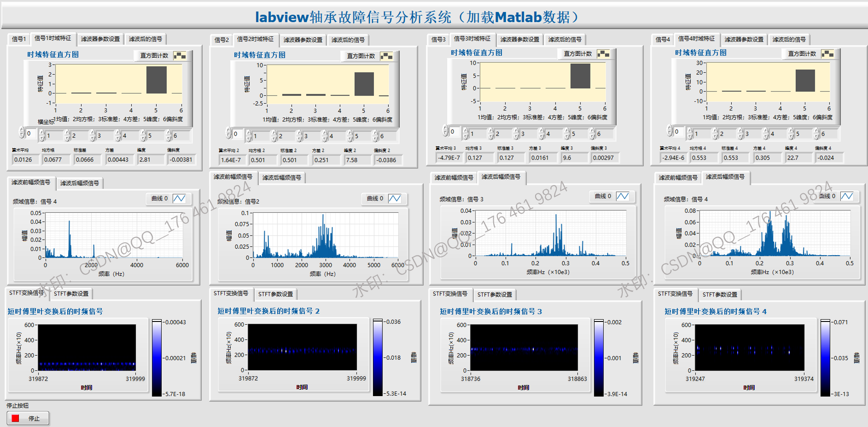The image size is (868, 427).
Task: Click the 算术平均 4 value -2.94E-6
Action: [674, 158]
